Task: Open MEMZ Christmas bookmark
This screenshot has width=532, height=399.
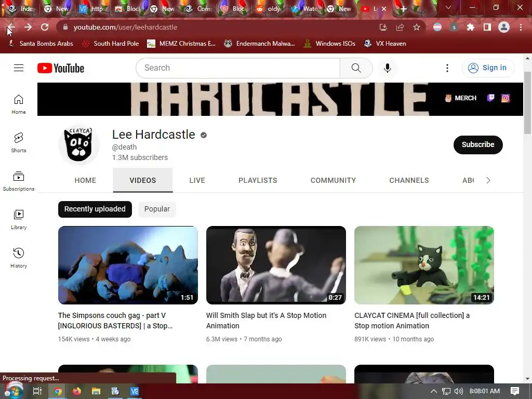Action: click(x=181, y=44)
